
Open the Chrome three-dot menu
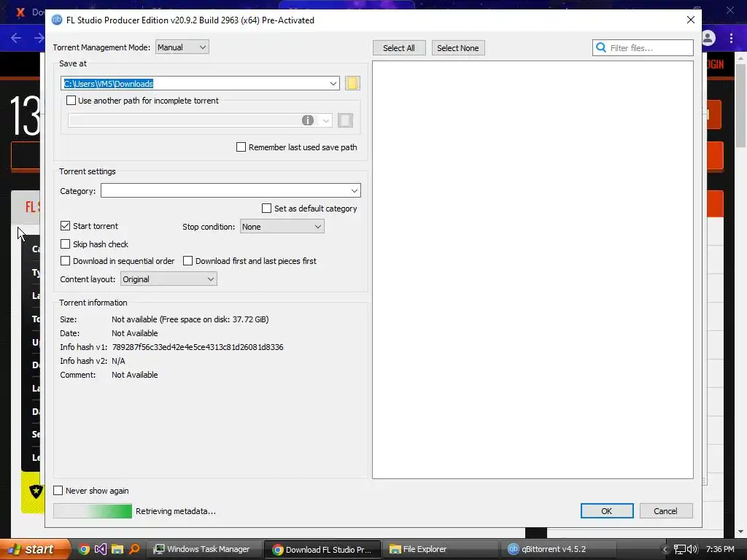point(731,38)
